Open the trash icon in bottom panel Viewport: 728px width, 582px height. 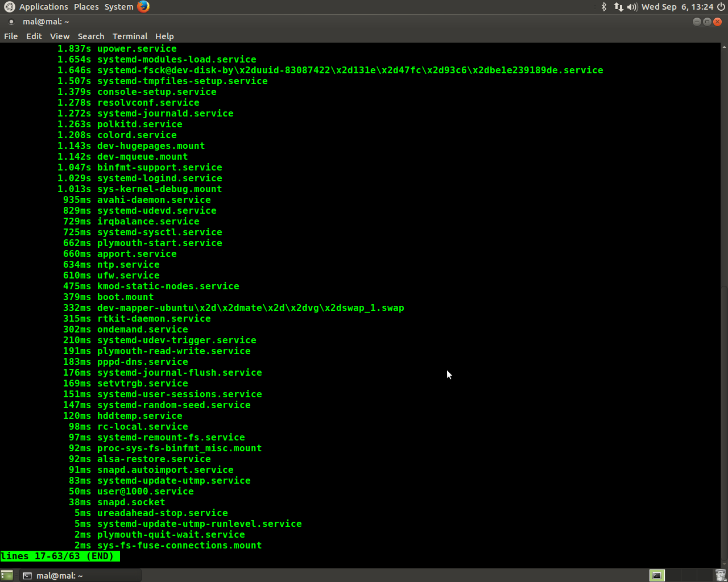[x=720, y=575]
